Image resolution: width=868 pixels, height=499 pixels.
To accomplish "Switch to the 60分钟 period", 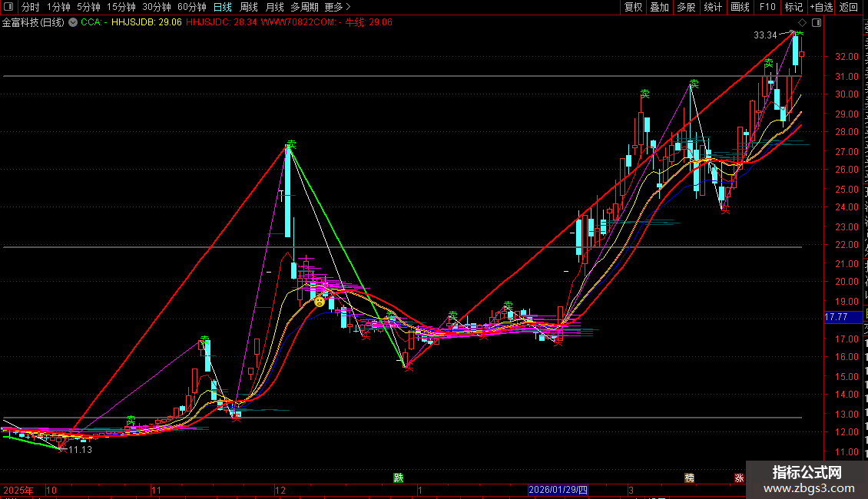I will (192, 7).
